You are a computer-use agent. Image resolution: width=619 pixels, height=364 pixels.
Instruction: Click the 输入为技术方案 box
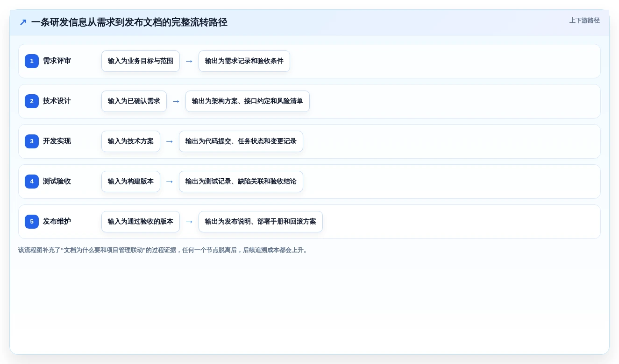(x=131, y=141)
